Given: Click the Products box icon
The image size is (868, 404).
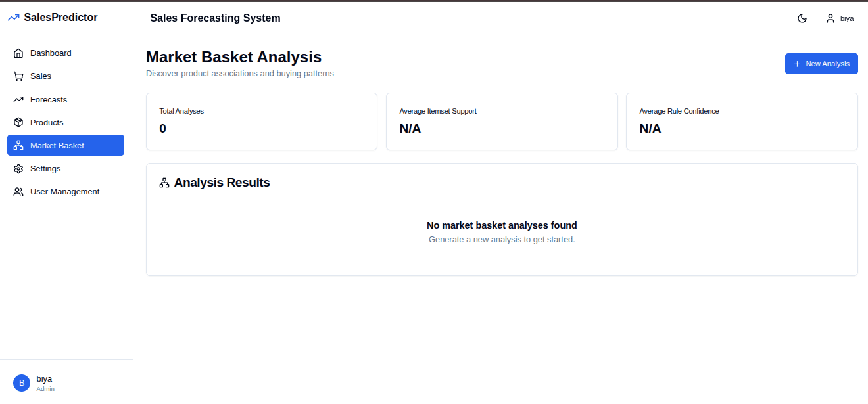Looking at the screenshot, I should (18, 122).
